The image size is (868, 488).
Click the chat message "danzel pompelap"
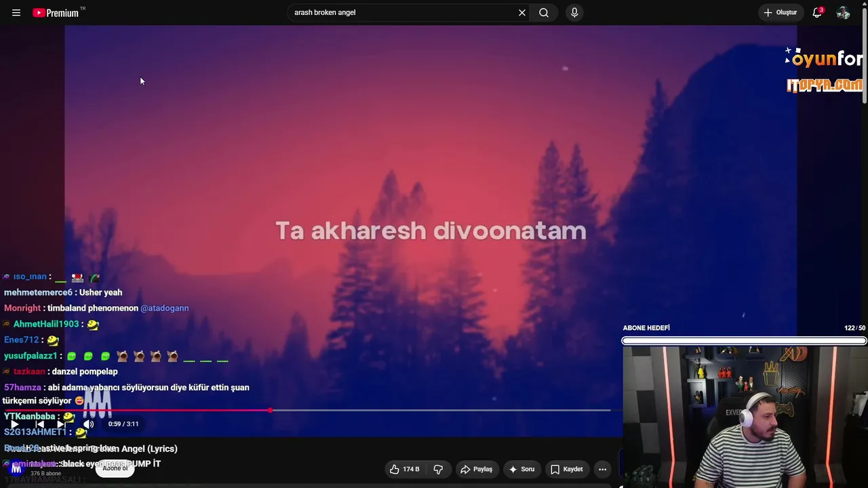coord(85,371)
